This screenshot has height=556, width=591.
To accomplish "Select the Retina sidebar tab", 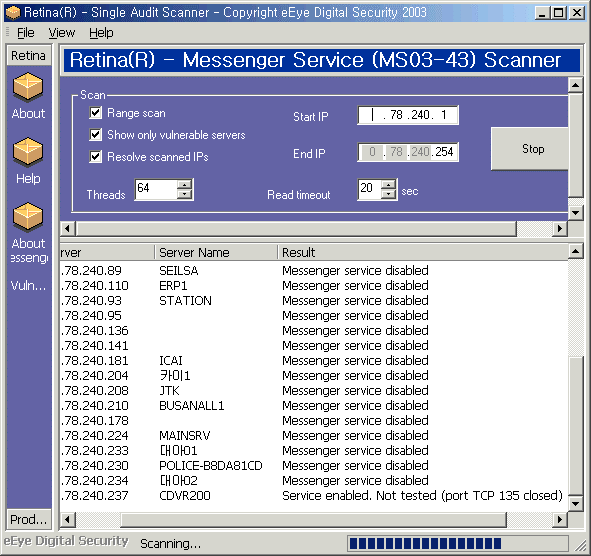I will pos(29,55).
